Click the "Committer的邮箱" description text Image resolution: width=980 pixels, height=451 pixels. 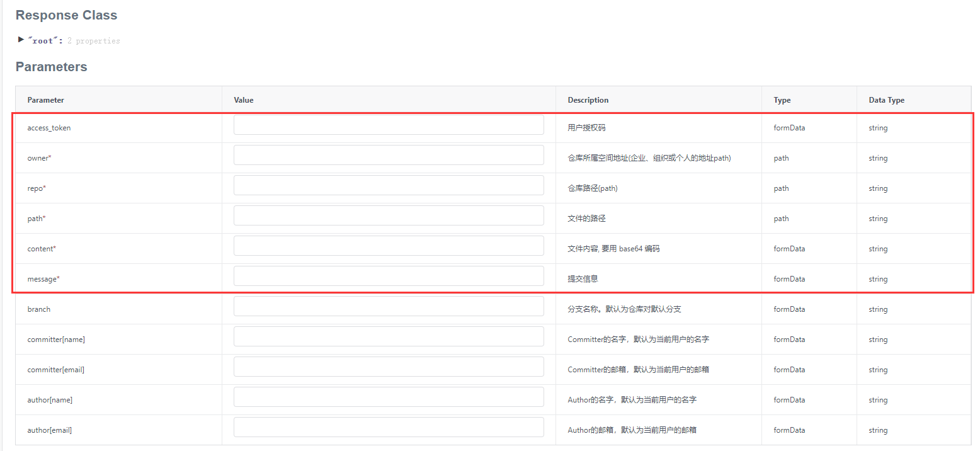[x=638, y=370]
